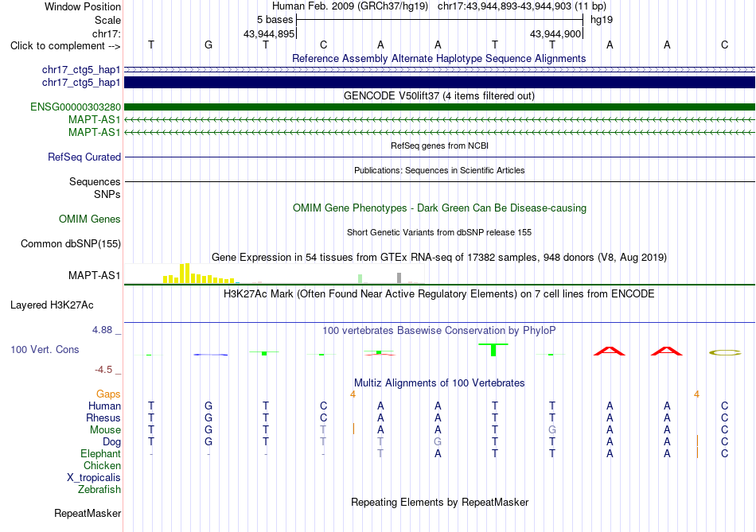Click the 100 Vert. Cons label

[45, 350]
